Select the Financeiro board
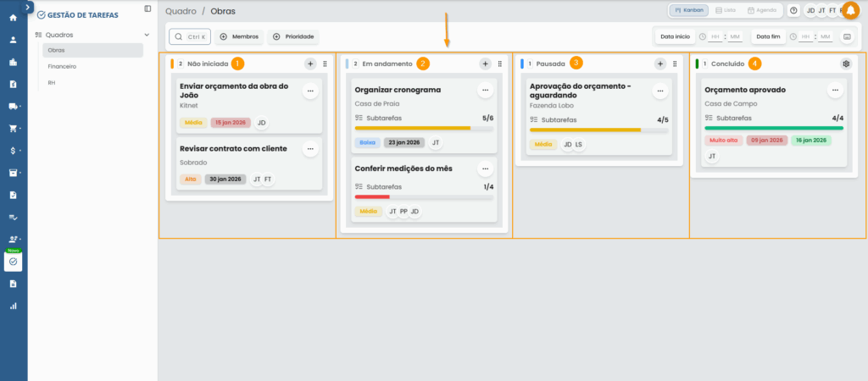This screenshot has height=381, width=868. click(x=63, y=66)
